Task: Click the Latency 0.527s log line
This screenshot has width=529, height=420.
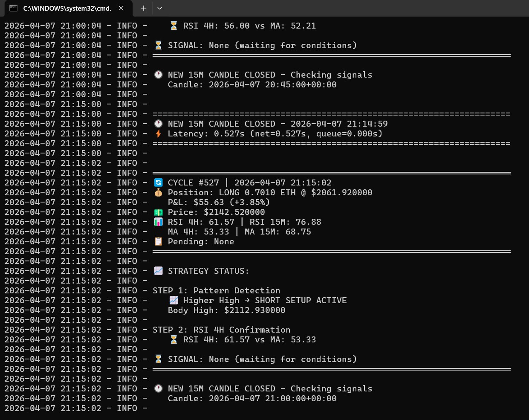Action: click(274, 133)
